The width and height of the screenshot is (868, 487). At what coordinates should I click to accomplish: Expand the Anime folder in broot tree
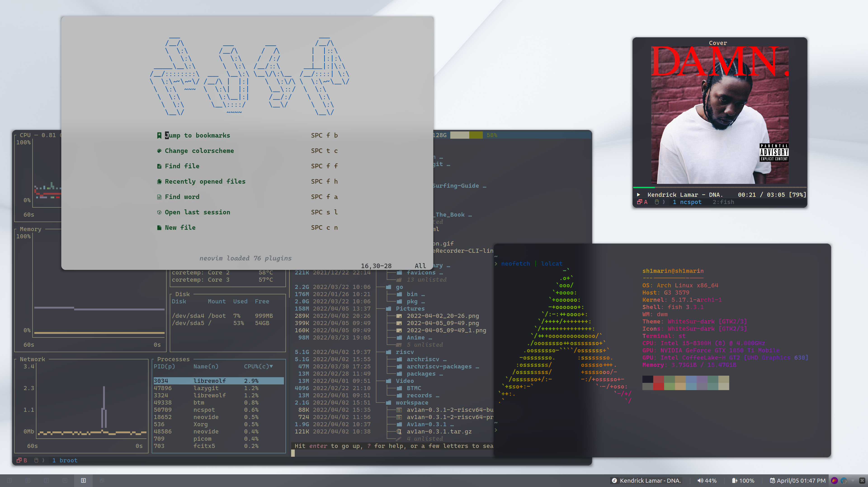pos(415,337)
